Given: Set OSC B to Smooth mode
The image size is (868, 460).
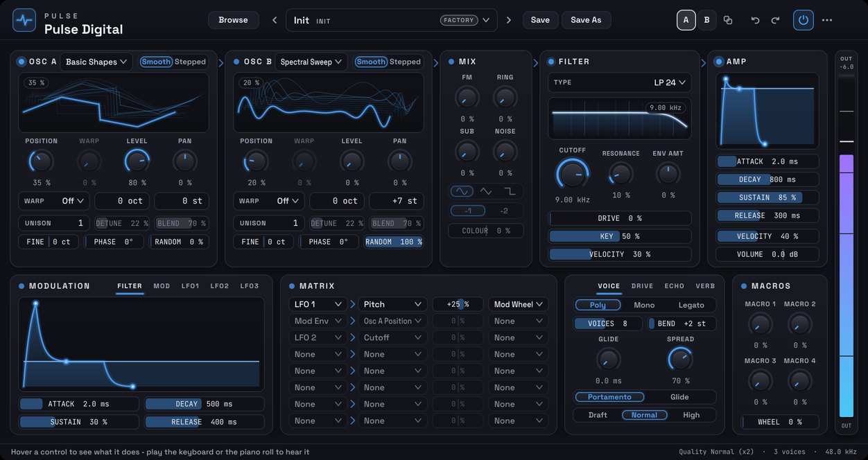Looking at the screenshot, I should pyautogui.click(x=371, y=62).
